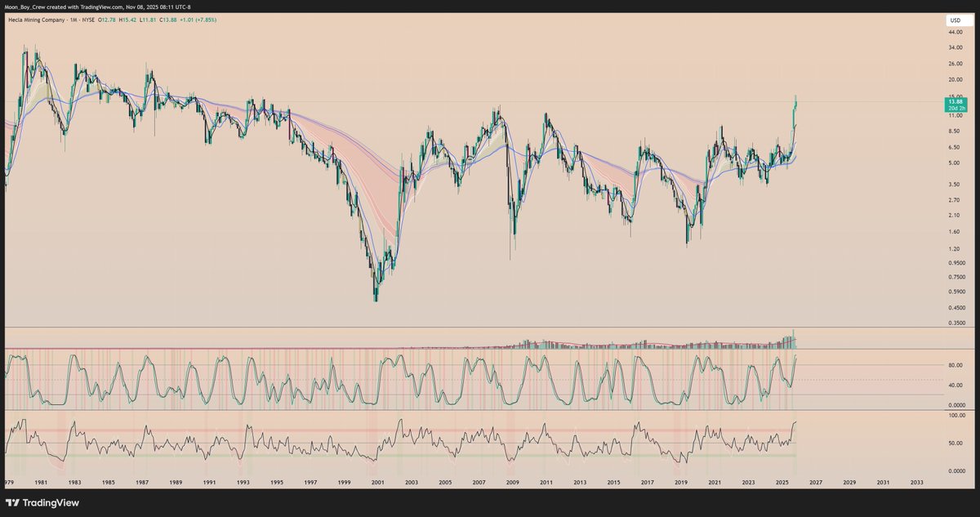Screen dimensions: 980x517
Task: Click the 5.00 price axis label
Action: click(x=954, y=163)
